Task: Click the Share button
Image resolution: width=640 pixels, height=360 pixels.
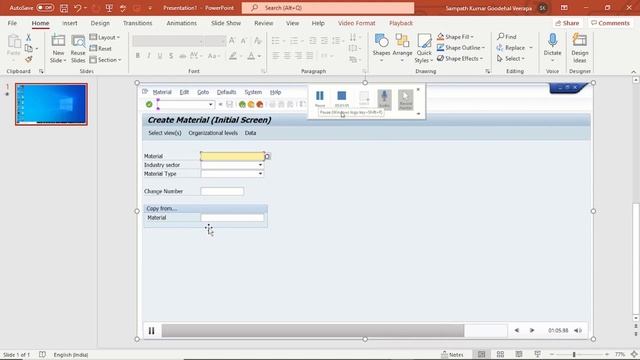Action: coord(567,23)
